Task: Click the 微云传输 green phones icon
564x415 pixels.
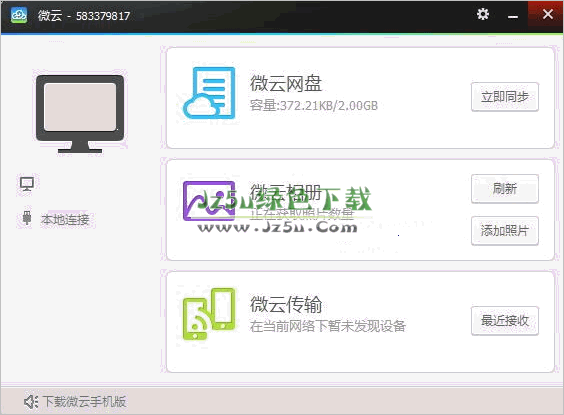Action: click(209, 314)
